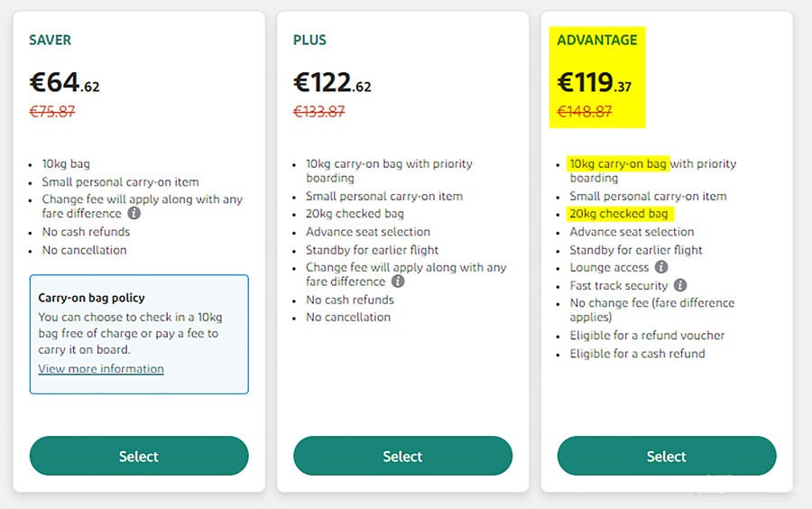This screenshot has width=812, height=509.
Task: Show Lounge access information icon
Action: tap(661, 266)
